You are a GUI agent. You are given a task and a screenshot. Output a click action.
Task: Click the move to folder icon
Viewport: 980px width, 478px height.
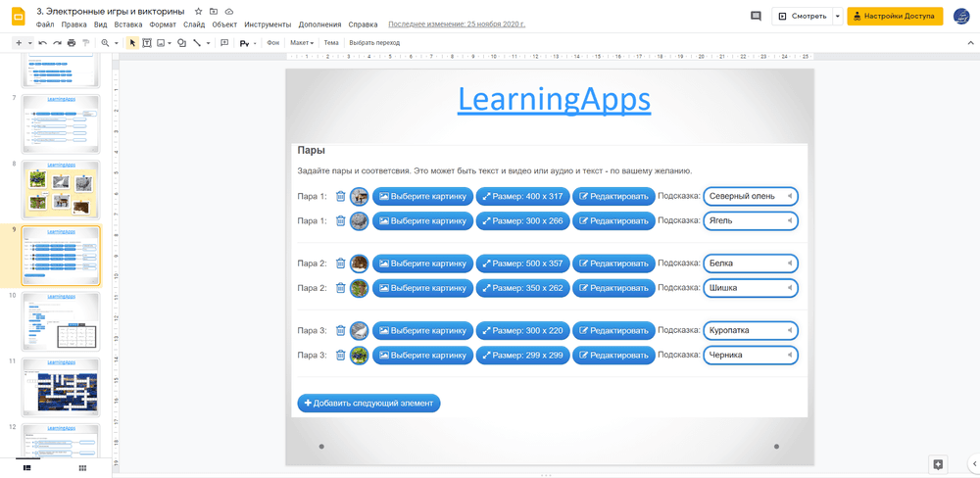click(x=214, y=11)
